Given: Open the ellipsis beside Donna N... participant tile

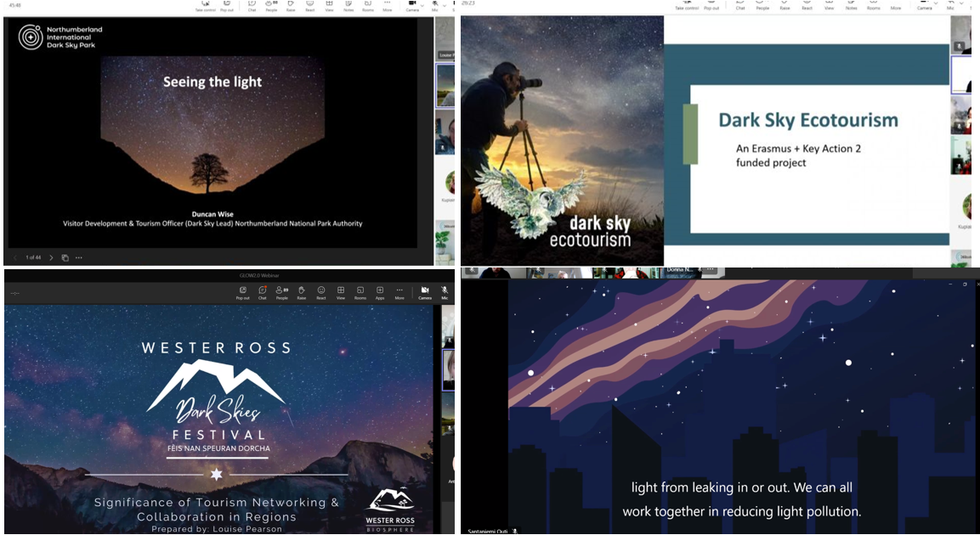Looking at the screenshot, I should (710, 271).
